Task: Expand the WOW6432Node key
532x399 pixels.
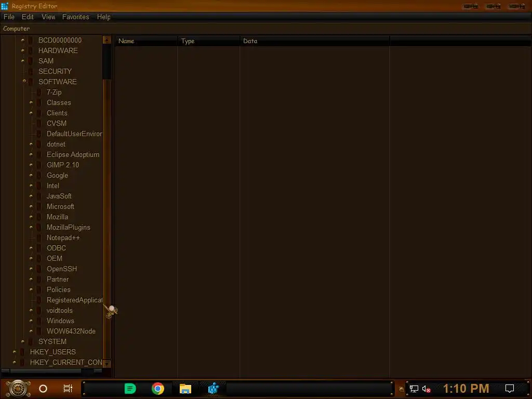Action: point(31,331)
